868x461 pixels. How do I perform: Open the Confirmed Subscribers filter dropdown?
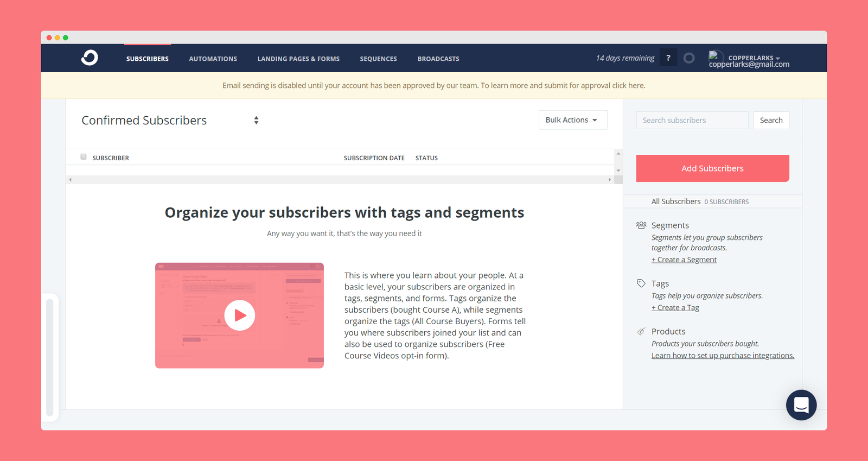[x=170, y=121]
